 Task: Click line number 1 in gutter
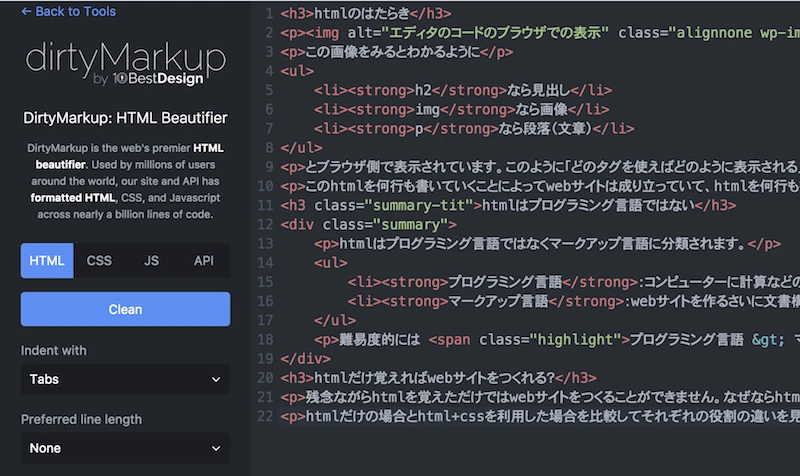[x=269, y=14]
